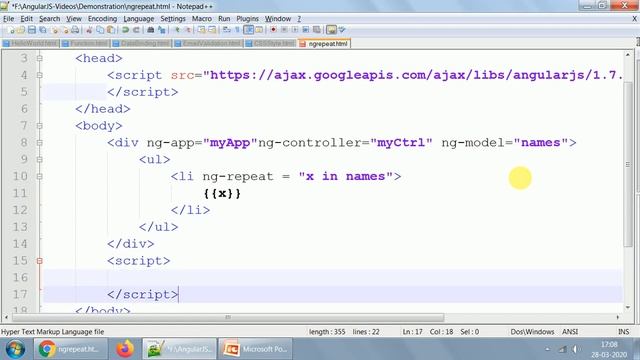
Task: Cut selection with the scissors icon
Action: pos(89,30)
